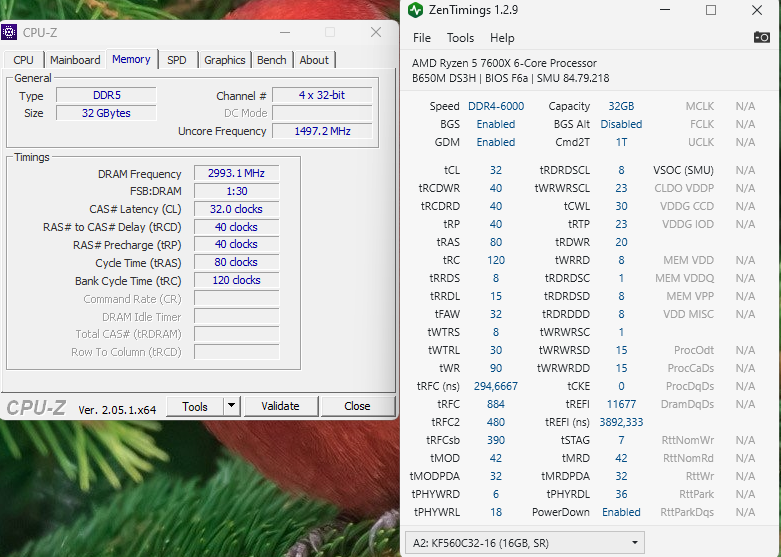Show the About tab
This screenshot has height=557, width=781.
pos(314,60)
